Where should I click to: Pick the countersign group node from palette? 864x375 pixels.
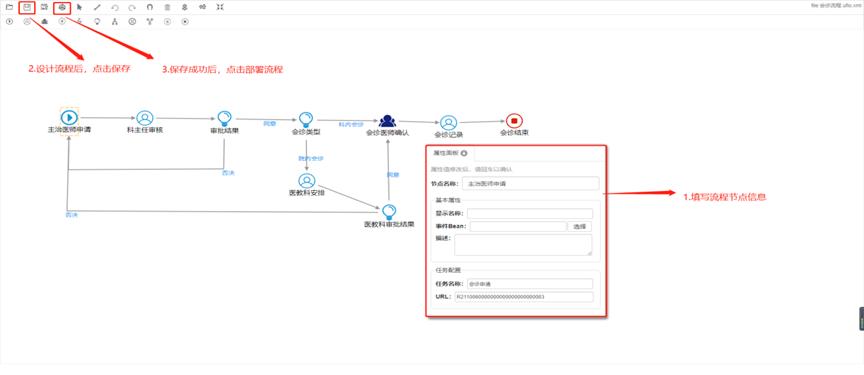pos(44,21)
